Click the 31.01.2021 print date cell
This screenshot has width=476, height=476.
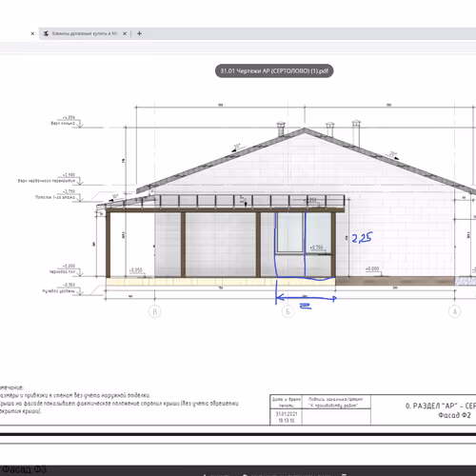click(287, 414)
